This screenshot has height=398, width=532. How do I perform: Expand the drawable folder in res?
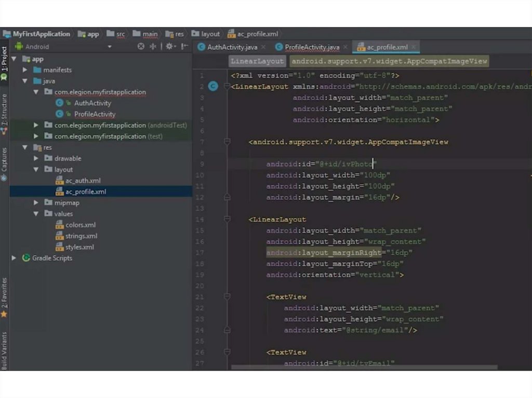[36, 159]
